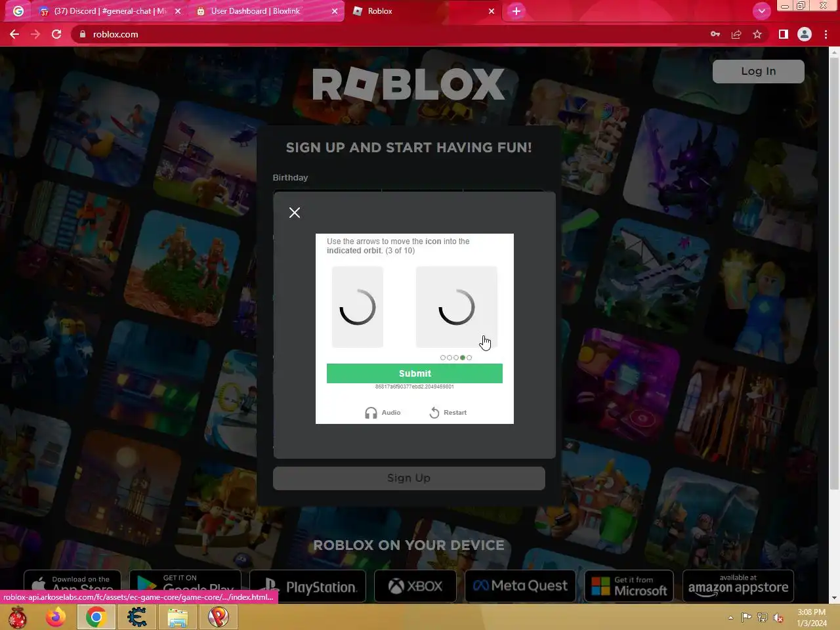Click the page vertical scrollbar
Image resolution: width=840 pixels, height=630 pixels.
point(834,272)
